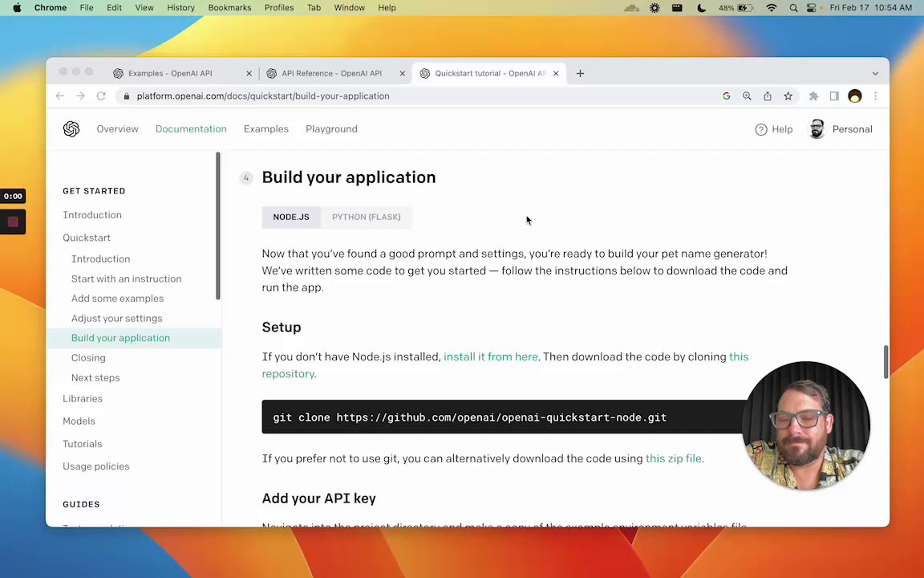Close the API Reference tab
Viewport: 924px width, 578px height.
(x=403, y=74)
